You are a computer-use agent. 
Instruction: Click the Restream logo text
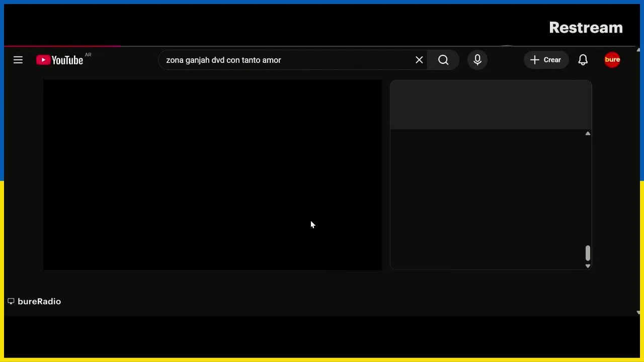(586, 28)
